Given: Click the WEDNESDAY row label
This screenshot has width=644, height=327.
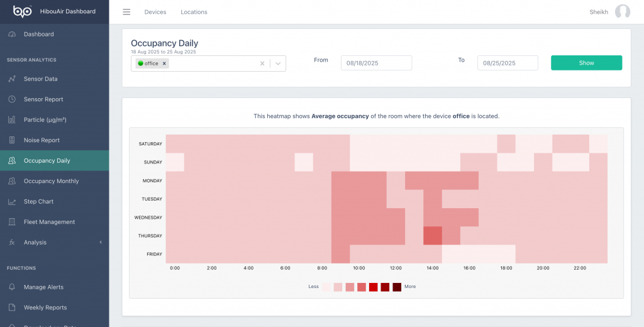Looking at the screenshot, I should 148,218.
